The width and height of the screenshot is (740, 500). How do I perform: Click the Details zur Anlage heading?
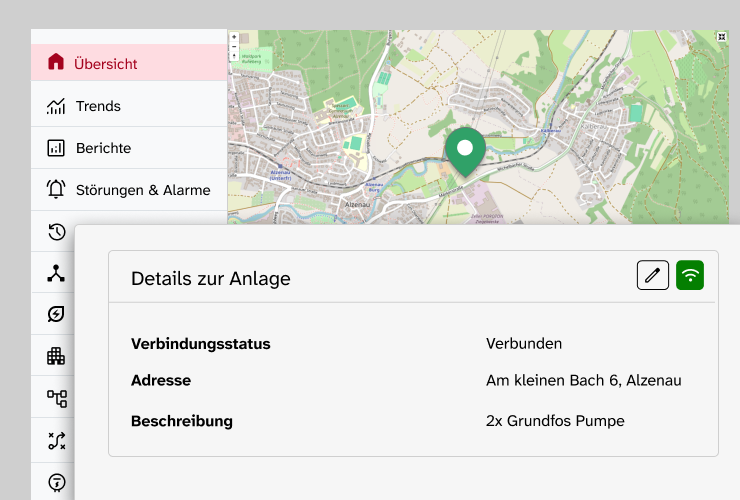210,279
